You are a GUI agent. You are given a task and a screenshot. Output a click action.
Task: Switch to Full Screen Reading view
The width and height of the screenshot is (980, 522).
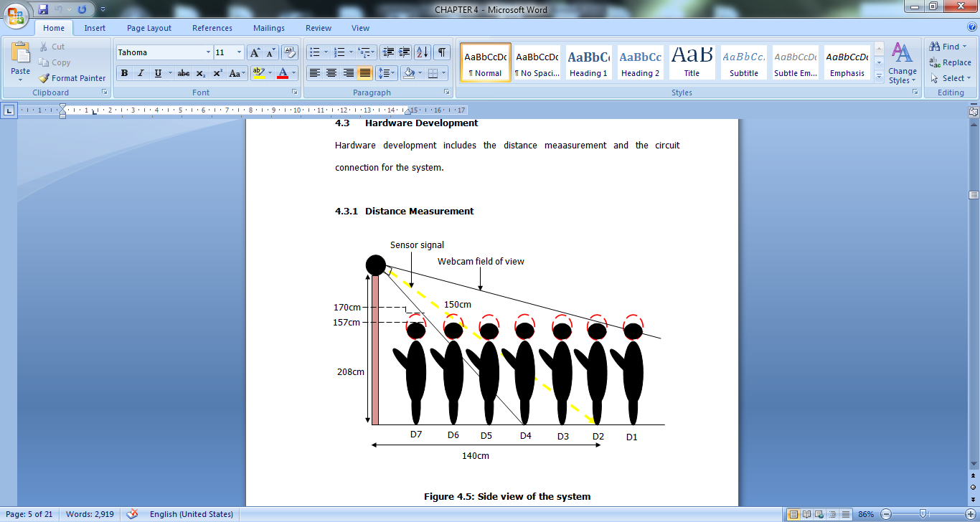(x=807, y=514)
